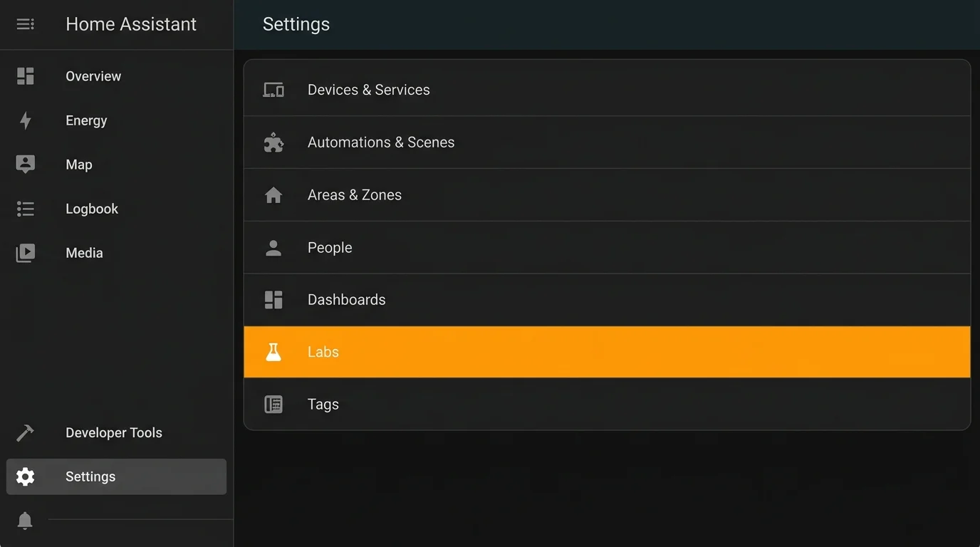The image size is (980, 547).
Task: Click the People person icon
Action: coord(273,247)
